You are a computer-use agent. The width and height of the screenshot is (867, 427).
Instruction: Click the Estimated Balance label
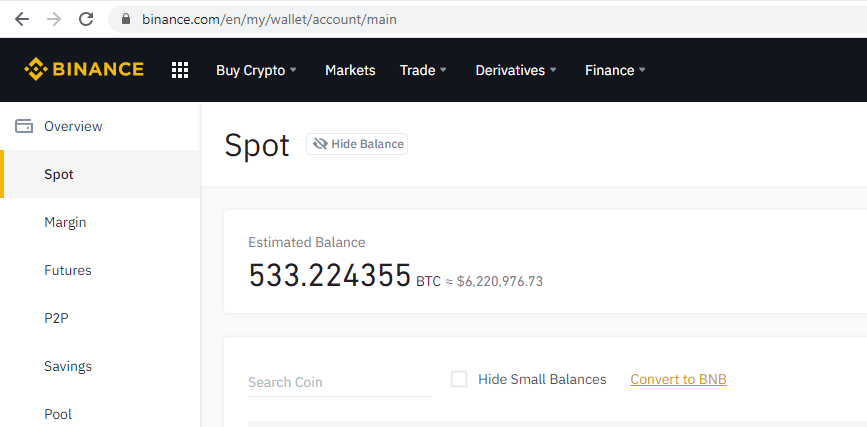click(x=307, y=242)
